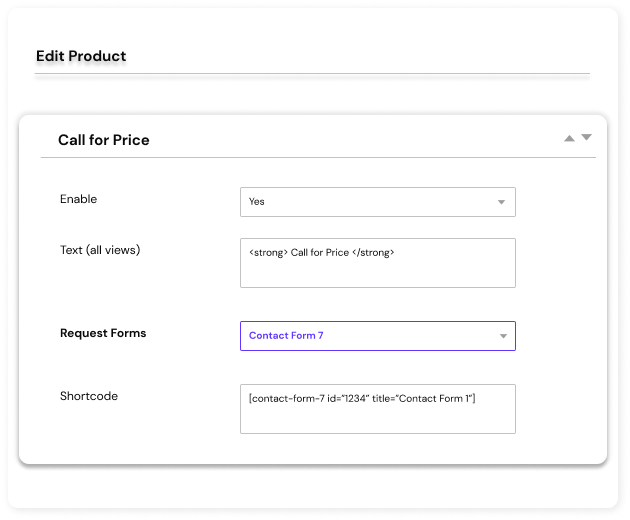Screen dimensions: 630x520
Task: Open the Request Forms Contact Form 7 dropdown
Action: (x=378, y=336)
